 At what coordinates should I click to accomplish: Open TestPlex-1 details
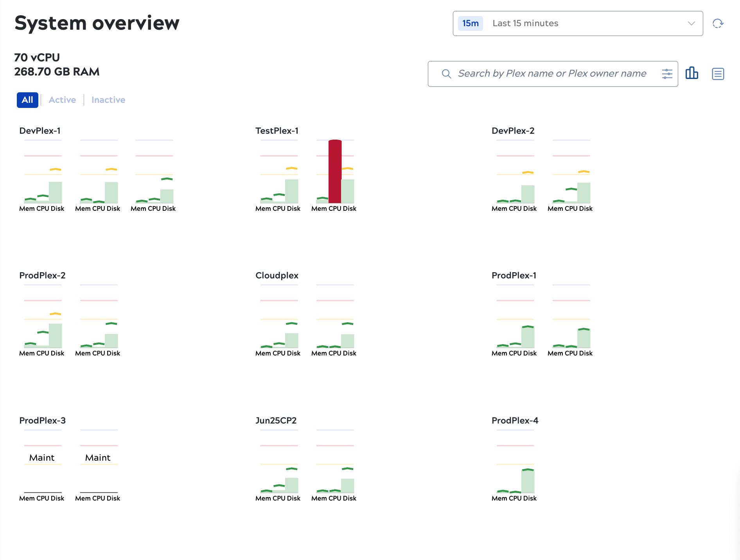coord(277,131)
